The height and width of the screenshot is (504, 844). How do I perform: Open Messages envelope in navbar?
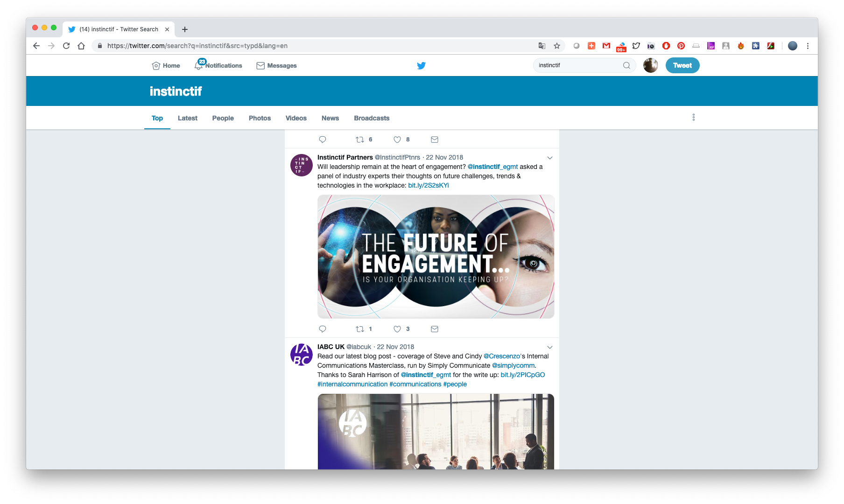click(276, 66)
